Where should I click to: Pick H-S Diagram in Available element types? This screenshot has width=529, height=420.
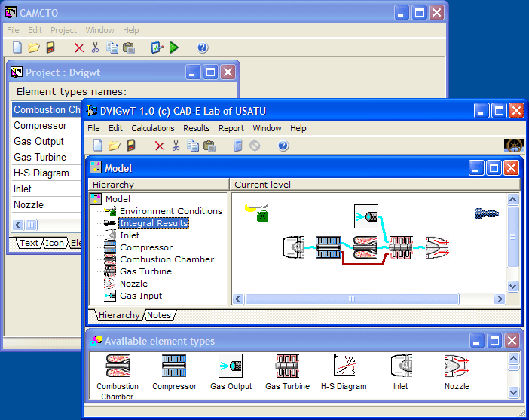[x=344, y=365]
